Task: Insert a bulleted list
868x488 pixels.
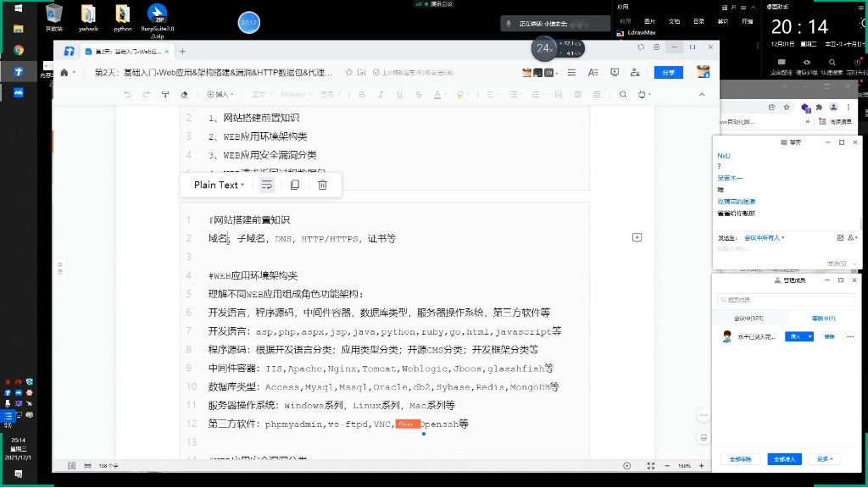Action: click(x=515, y=95)
